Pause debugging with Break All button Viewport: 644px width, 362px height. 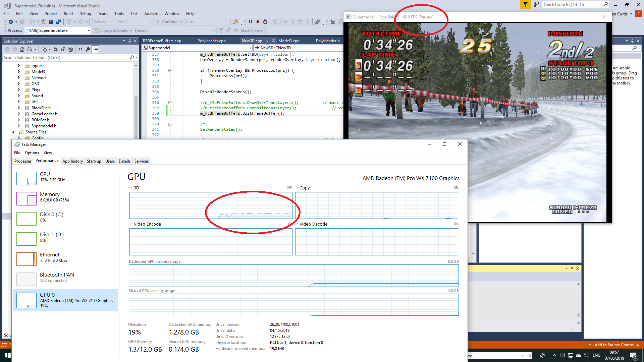click(251, 22)
